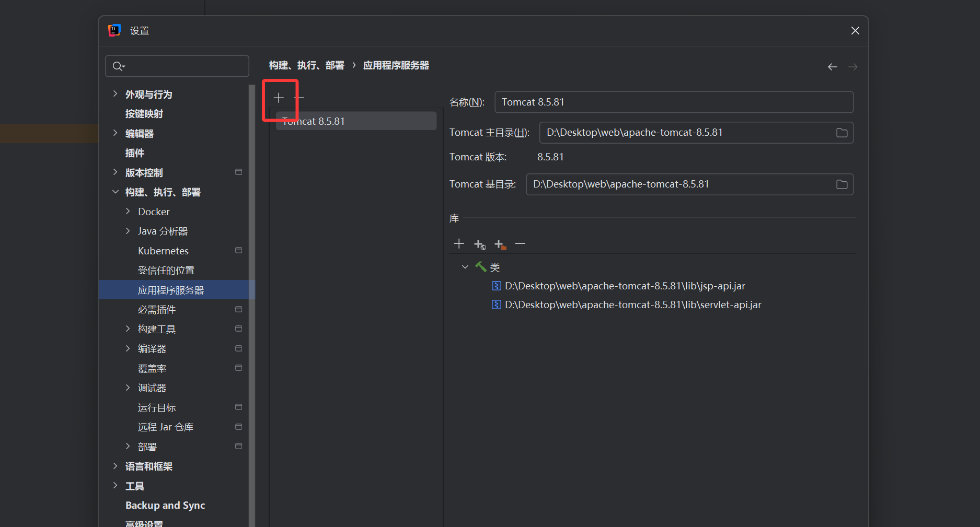This screenshot has width=980, height=527.
Task: Browse for Tomcat base directory folder icon
Action: 841,184
